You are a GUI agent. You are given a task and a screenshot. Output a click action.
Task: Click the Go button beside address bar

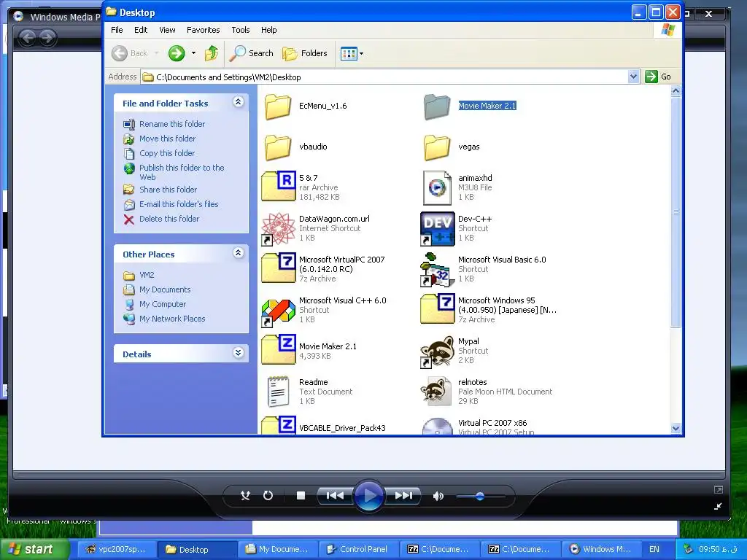tap(658, 77)
